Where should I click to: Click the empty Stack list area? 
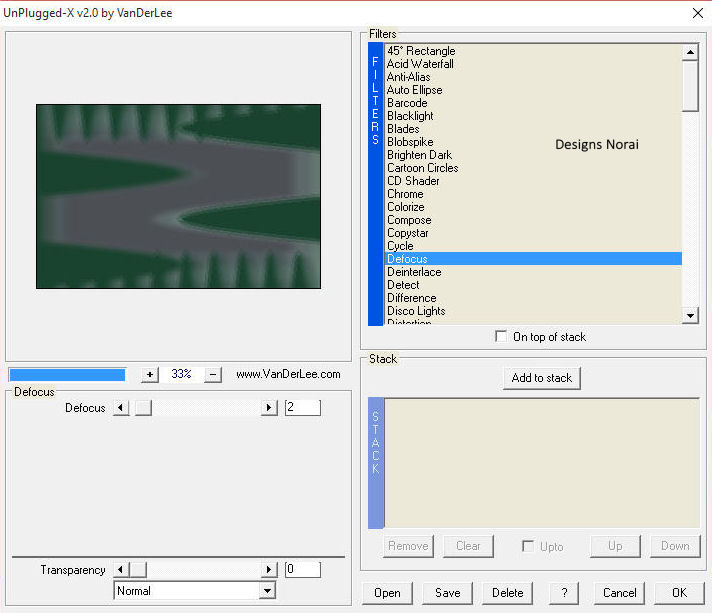pyautogui.click(x=542, y=463)
